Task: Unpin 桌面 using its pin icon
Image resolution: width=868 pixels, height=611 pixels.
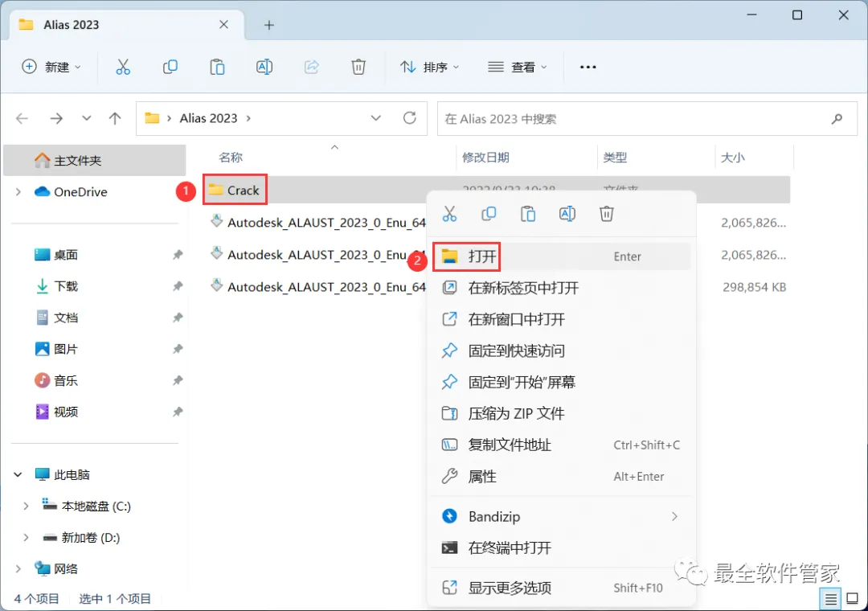Action: (x=177, y=255)
